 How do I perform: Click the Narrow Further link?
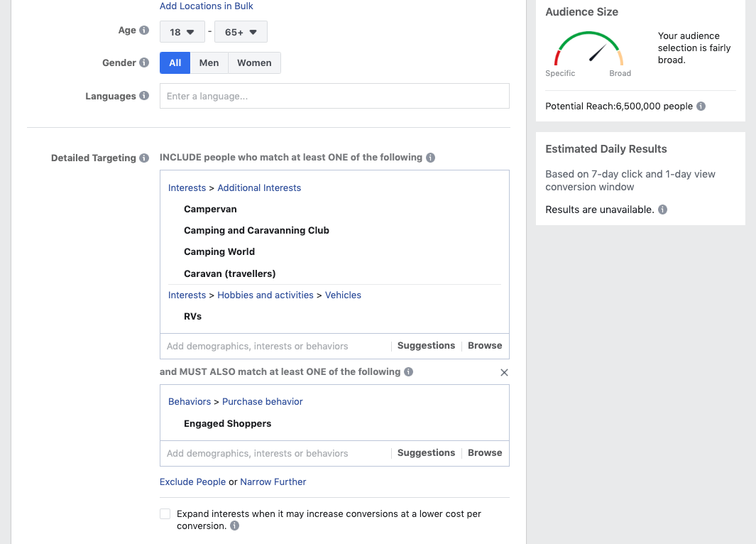point(273,482)
